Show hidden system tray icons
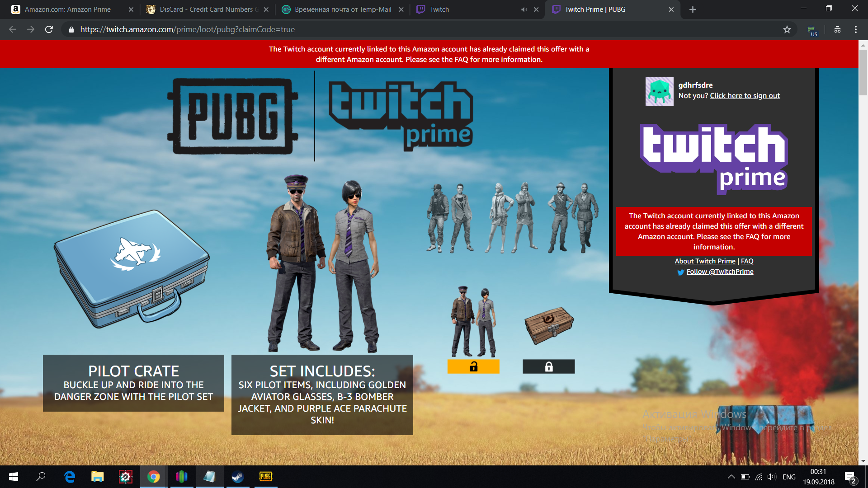 point(731,477)
